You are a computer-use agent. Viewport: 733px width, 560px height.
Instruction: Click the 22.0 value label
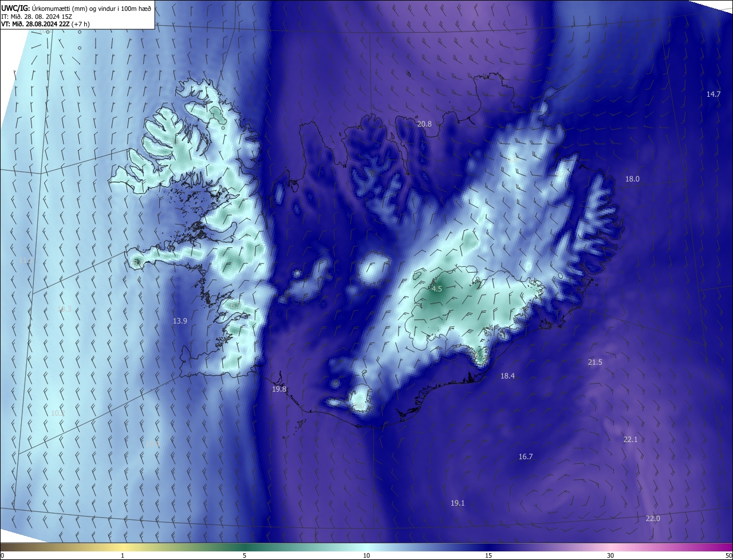(x=652, y=518)
